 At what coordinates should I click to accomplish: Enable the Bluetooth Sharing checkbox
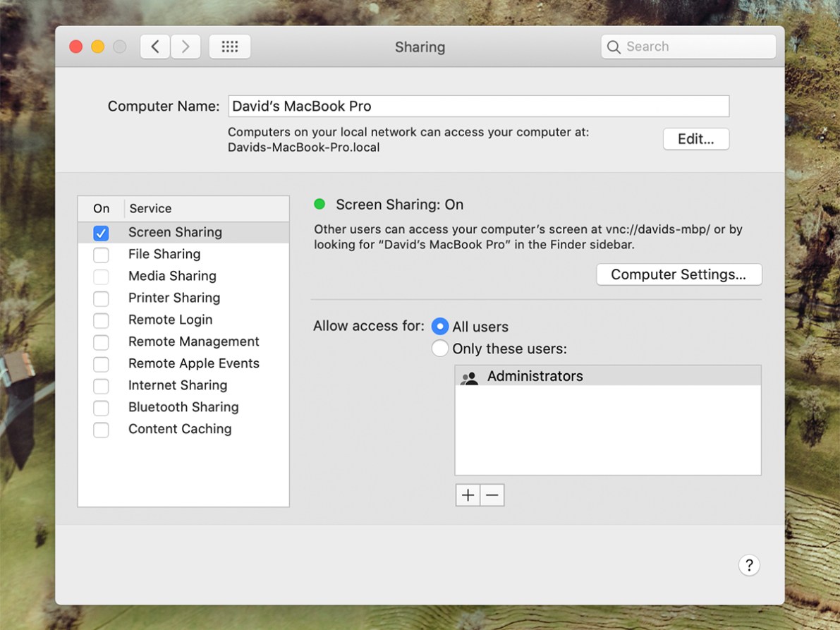[x=101, y=407]
